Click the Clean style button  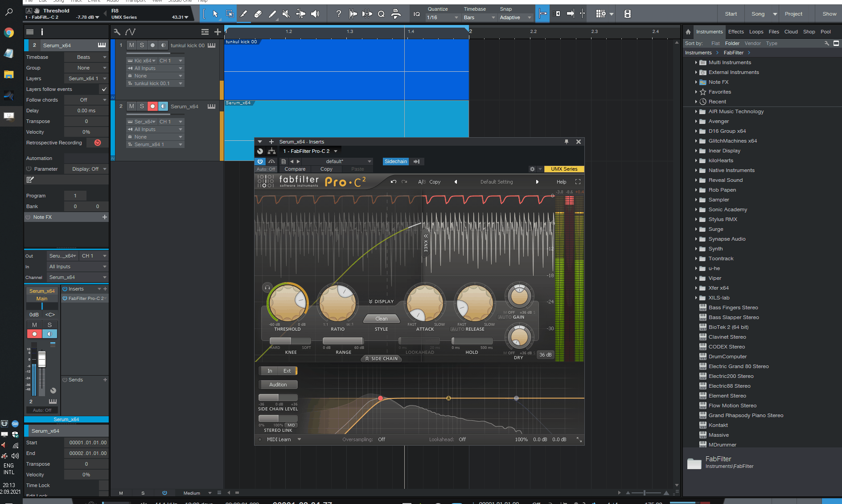(x=381, y=319)
